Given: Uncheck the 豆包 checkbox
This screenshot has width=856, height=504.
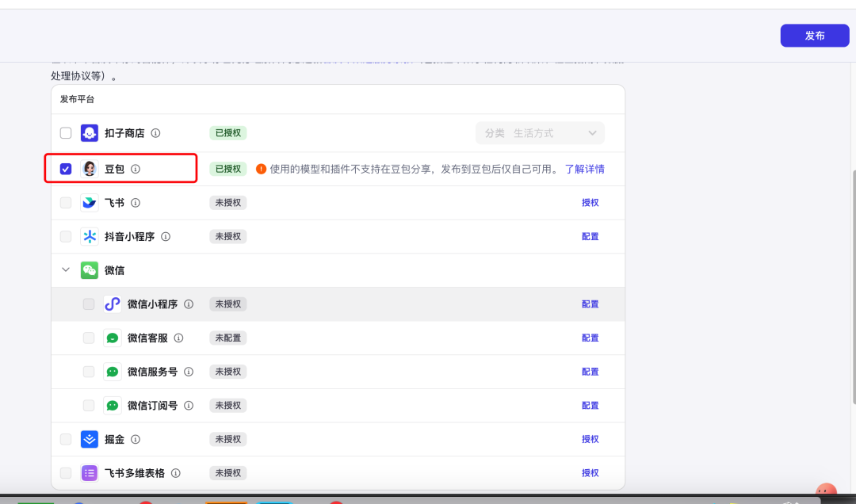Looking at the screenshot, I should [x=66, y=169].
